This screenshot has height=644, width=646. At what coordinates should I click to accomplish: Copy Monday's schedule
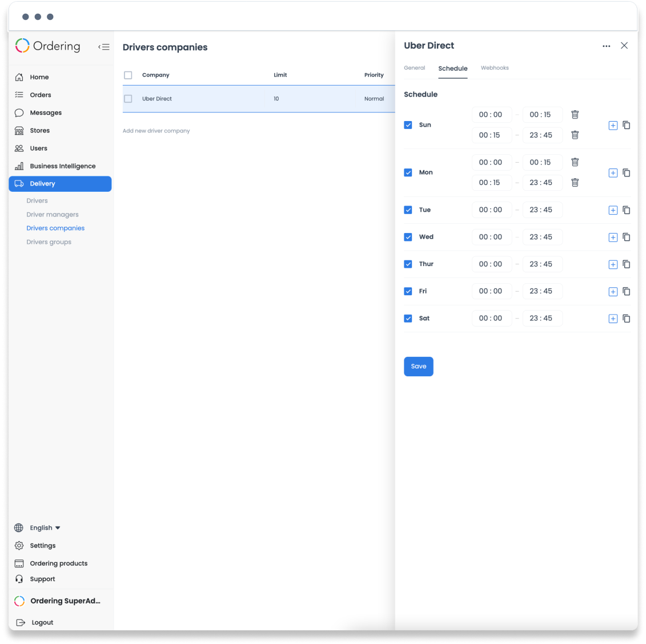[x=626, y=173]
